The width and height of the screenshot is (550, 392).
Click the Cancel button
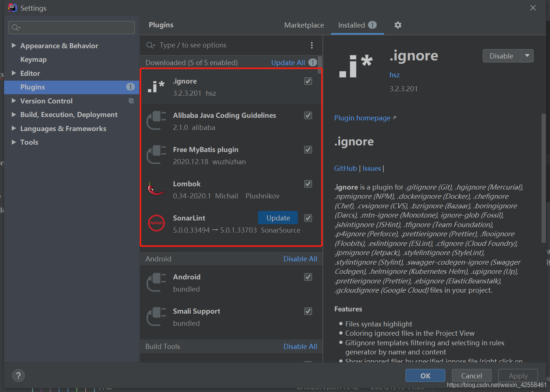[x=472, y=375]
